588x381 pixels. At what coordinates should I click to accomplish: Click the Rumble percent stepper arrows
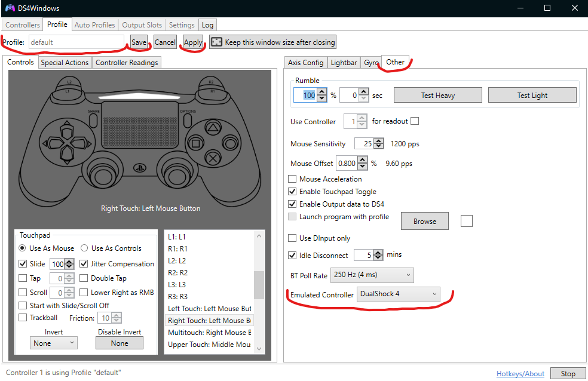321,95
